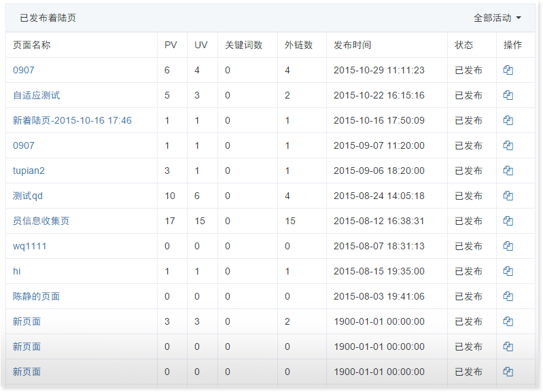The image size is (543, 392).
Task: Open 新着陆页-2015-10-16 17:46 link
Action: pos(72,120)
